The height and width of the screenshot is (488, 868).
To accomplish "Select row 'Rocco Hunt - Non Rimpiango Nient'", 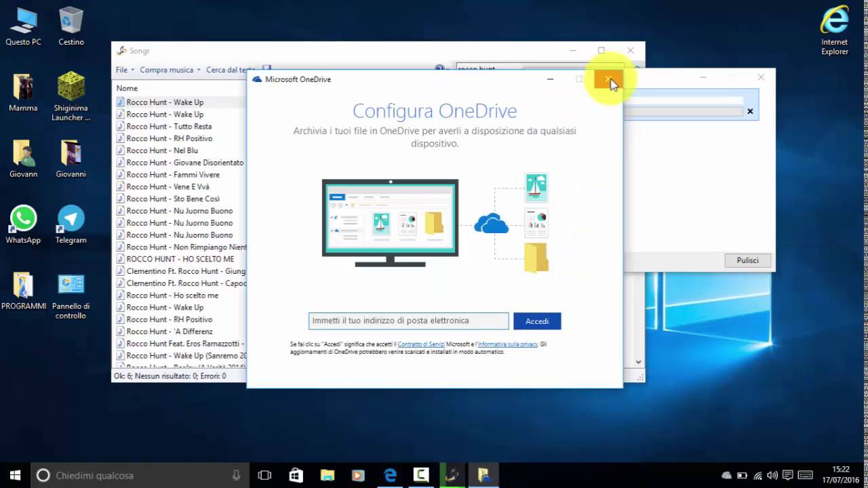I will [180, 247].
